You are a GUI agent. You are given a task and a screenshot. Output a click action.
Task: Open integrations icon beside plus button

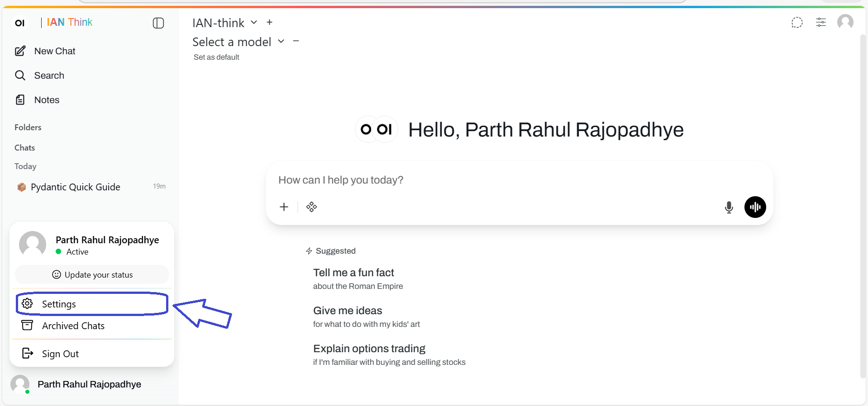point(311,207)
